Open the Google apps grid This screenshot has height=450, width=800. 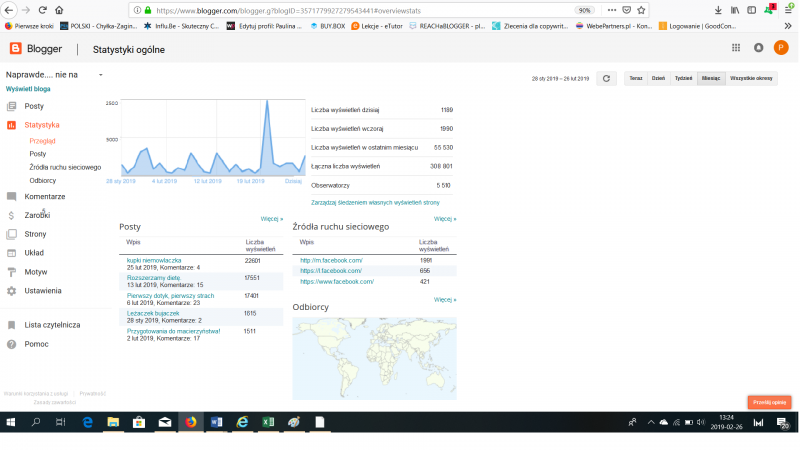point(736,47)
